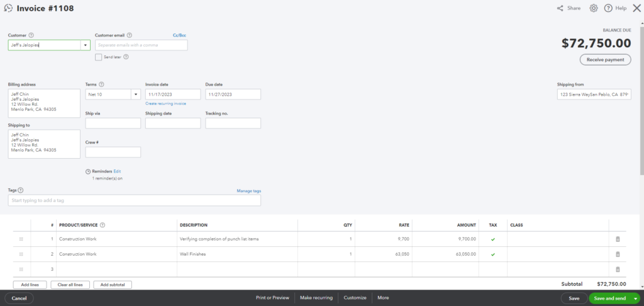This screenshot has height=306, width=644.
Task: Open the settings gear icon
Action: click(593, 8)
